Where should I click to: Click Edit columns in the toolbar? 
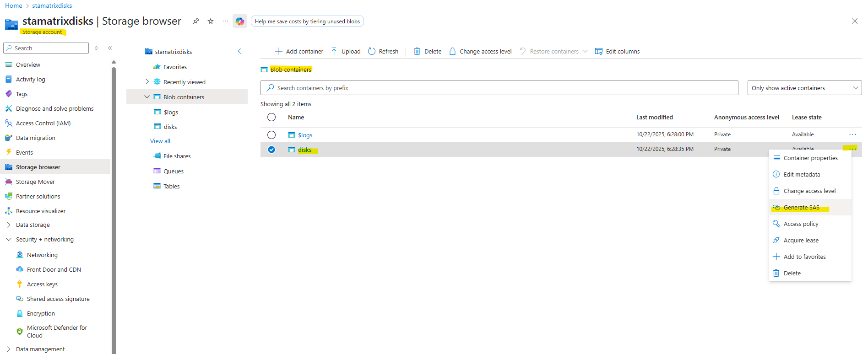617,51
